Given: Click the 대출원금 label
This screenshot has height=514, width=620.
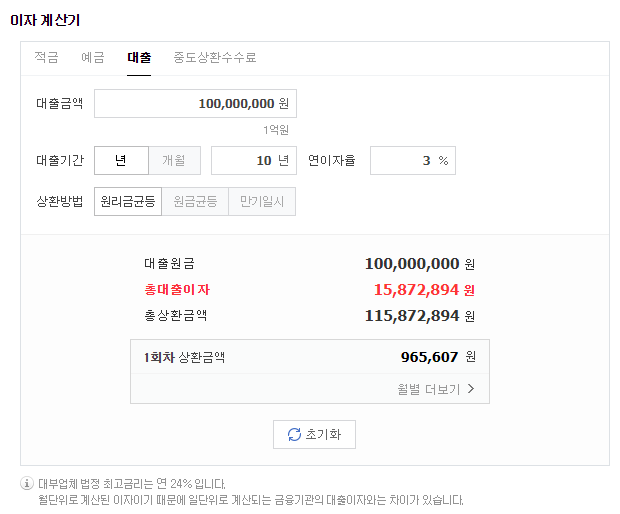Looking at the screenshot, I should pyautogui.click(x=169, y=264).
